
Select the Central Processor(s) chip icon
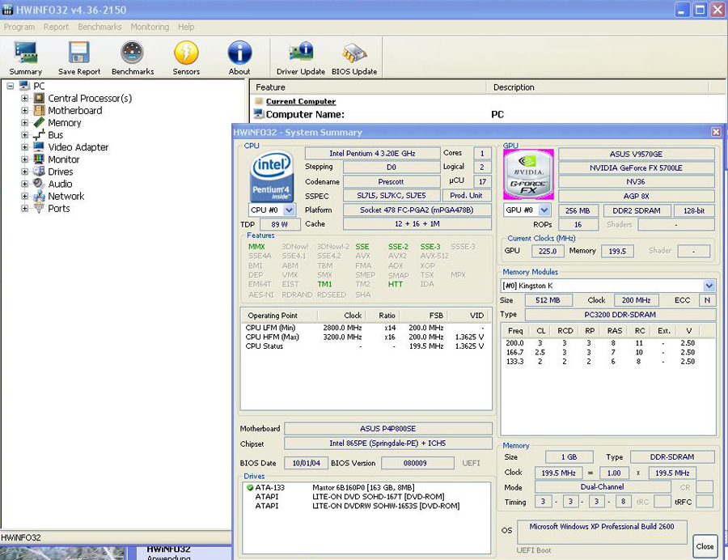click(40, 98)
